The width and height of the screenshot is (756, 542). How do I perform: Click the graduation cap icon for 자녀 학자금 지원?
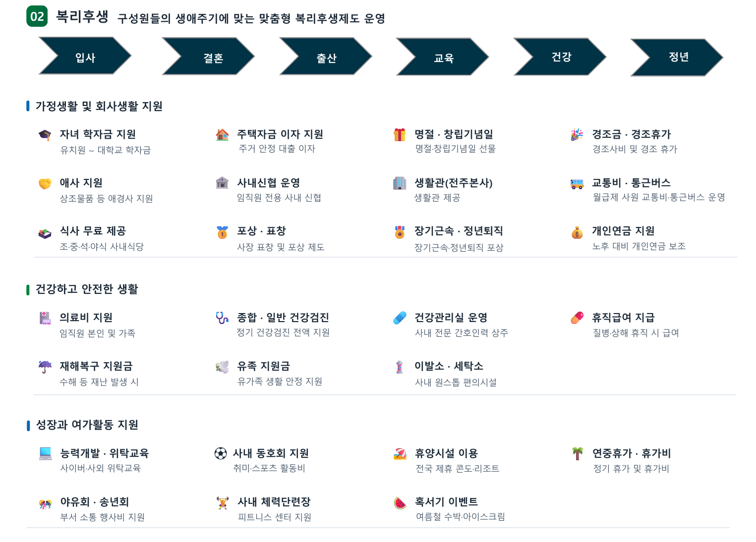tap(45, 135)
